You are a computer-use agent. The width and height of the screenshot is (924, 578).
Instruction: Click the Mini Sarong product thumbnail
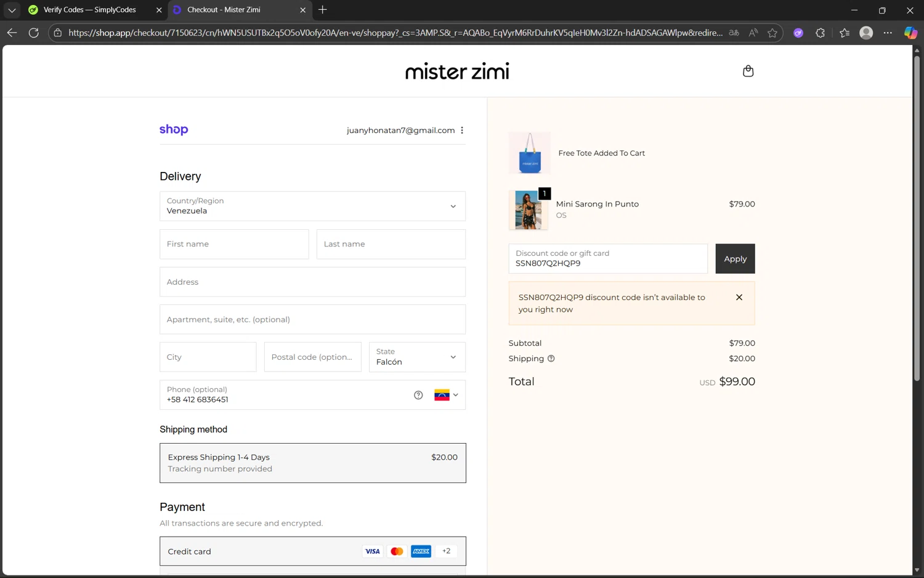click(529, 210)
